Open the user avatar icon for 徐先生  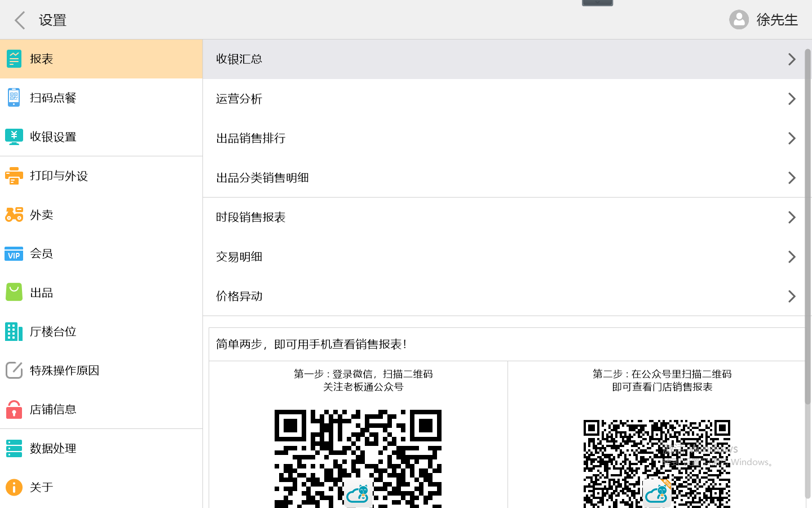739,20
